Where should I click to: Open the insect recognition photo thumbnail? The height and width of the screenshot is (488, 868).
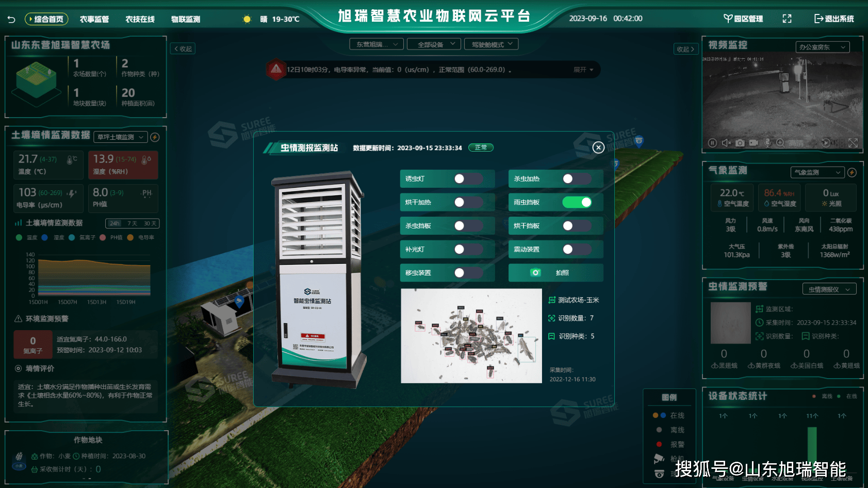[471, 336]
